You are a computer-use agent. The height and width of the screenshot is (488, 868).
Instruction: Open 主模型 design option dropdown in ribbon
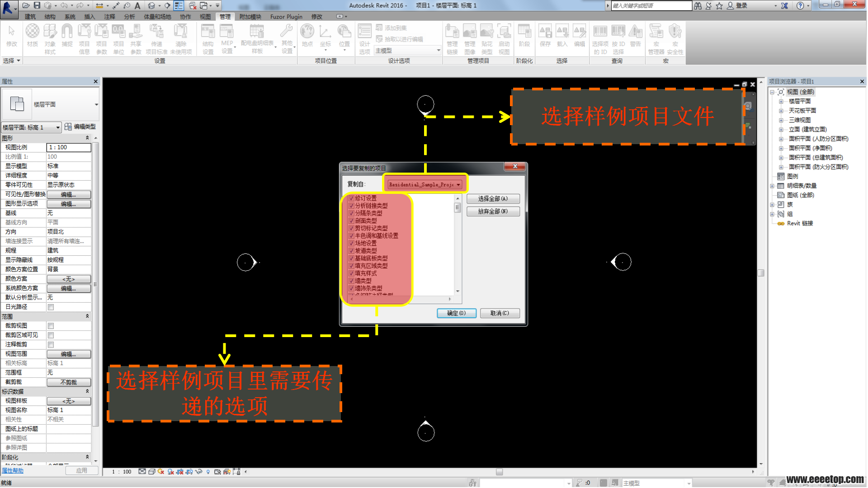[407, 51]
